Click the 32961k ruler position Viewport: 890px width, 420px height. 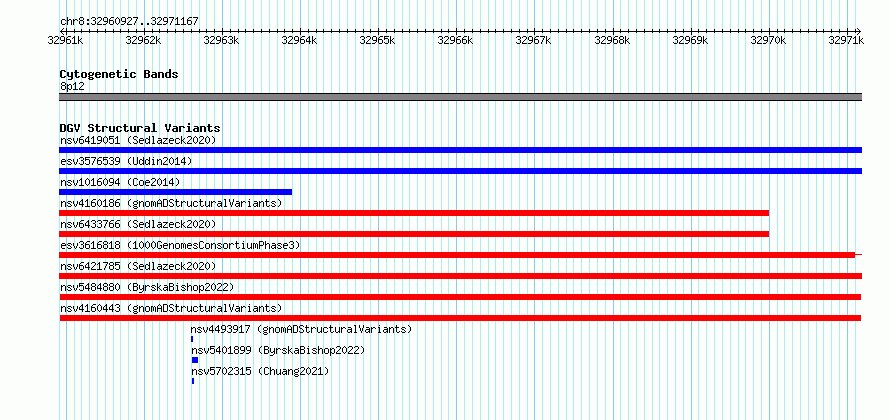[x=66, y=40]
